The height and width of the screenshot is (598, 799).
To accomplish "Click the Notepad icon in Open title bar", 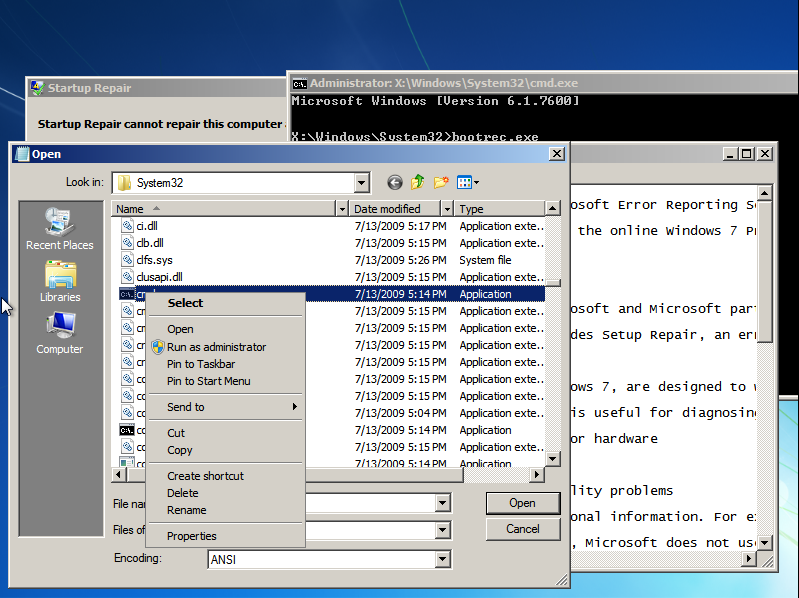I will pos(22,154).
